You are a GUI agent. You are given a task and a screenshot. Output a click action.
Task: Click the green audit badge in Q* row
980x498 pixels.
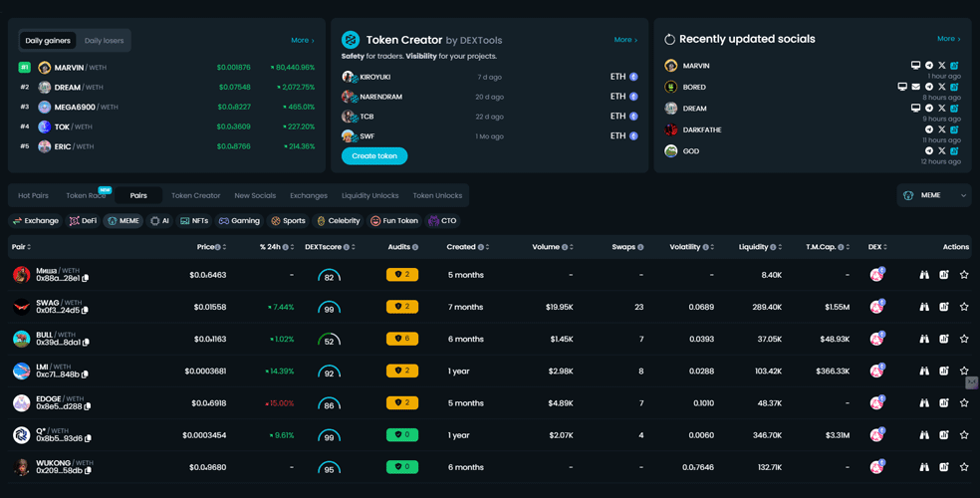pos(402,435)
